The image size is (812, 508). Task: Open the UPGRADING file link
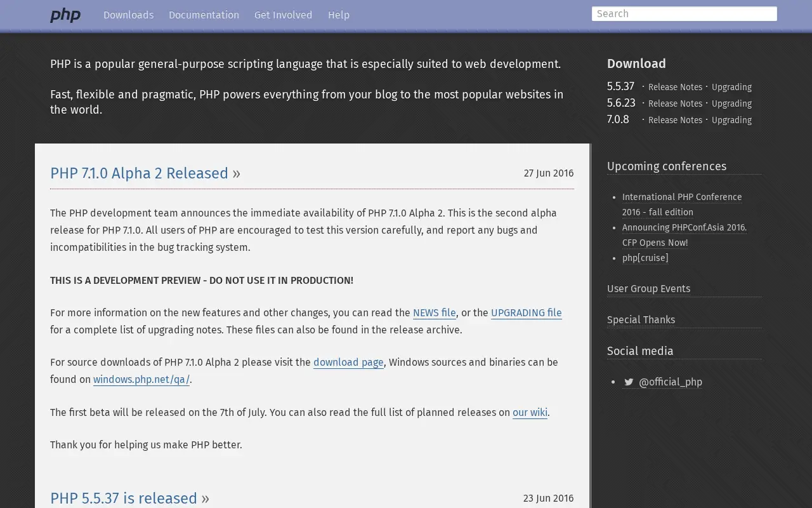pos(527,312)
